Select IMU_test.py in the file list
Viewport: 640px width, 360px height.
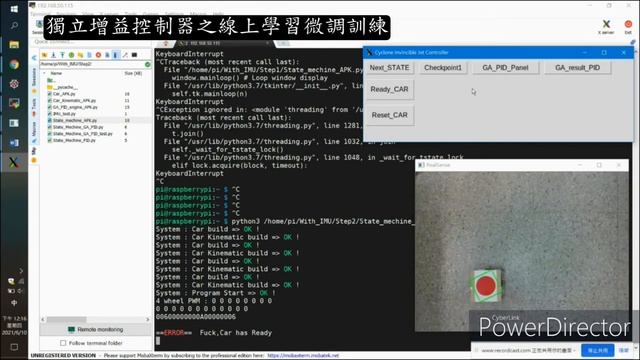point(62,113)
